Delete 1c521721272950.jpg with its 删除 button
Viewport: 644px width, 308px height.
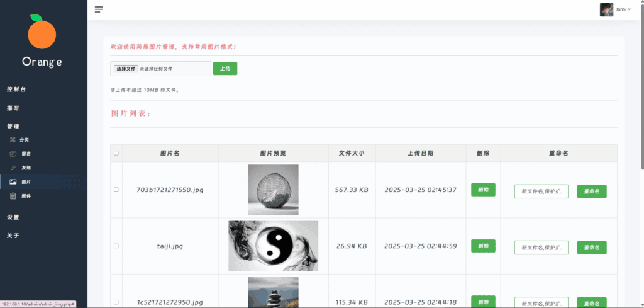pos(483,302)
